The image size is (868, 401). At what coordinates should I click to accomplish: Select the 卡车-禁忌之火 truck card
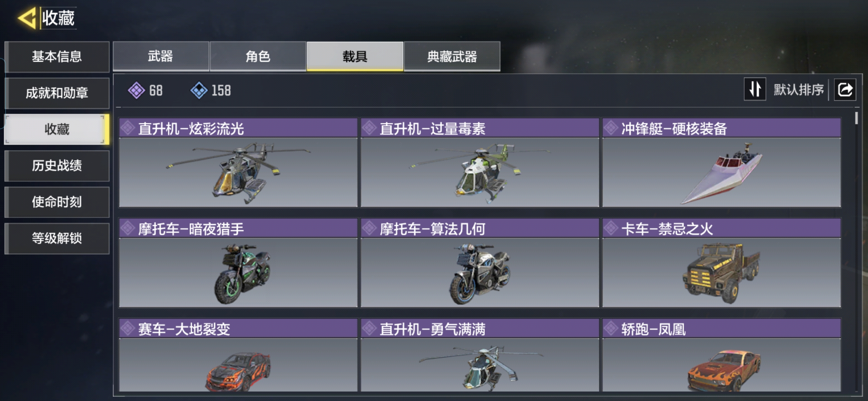click(x=721, y=263)
